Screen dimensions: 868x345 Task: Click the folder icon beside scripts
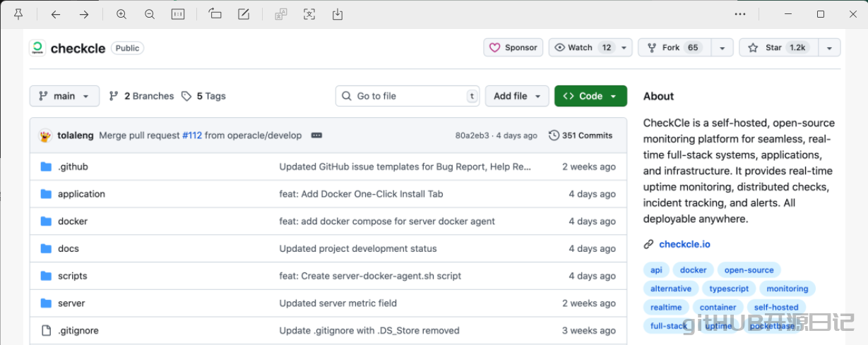pyautogui.click(x=47, y=276)
